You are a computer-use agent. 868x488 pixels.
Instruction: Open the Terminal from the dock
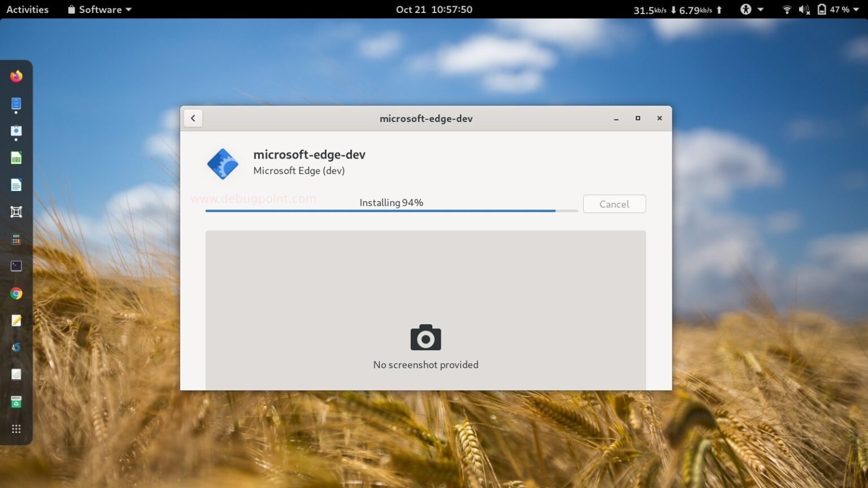[16, 266]
